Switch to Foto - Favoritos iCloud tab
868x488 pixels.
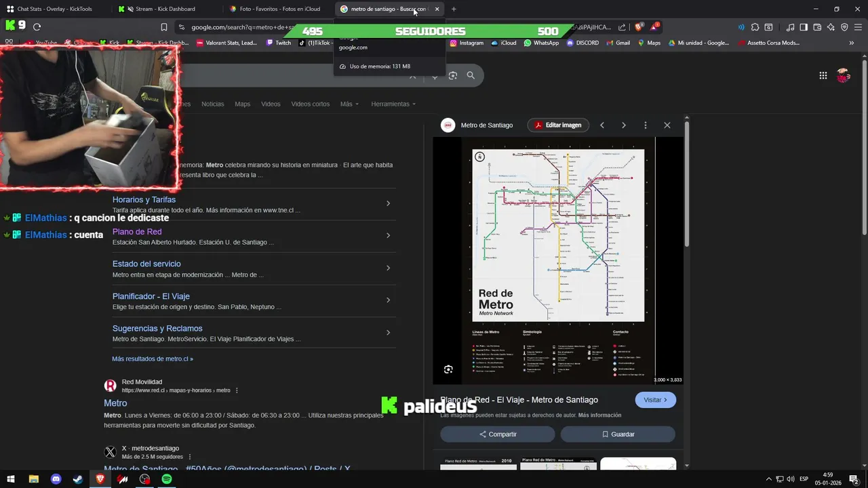click(278, 9)
